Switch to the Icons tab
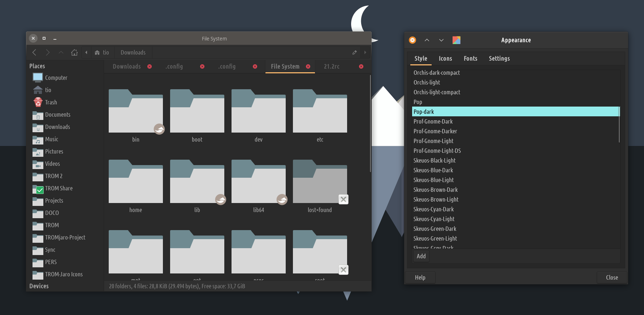This screenshot has width=644, height=315. coord(445,59)
